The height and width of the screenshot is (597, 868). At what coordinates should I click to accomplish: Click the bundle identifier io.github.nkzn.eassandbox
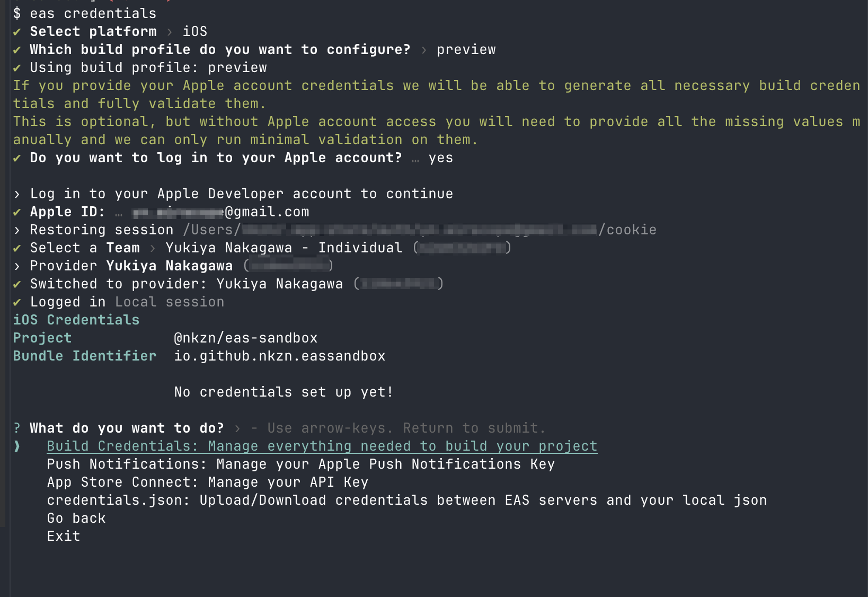click(x=280, y=356)
